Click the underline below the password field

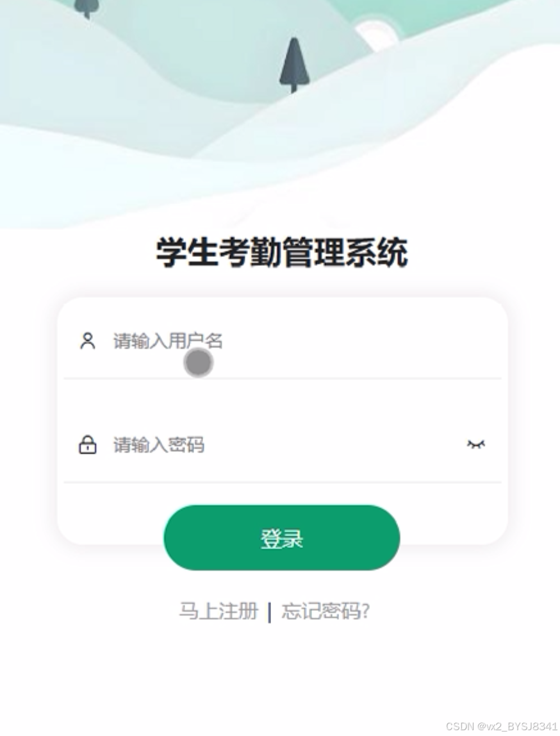(x=283, y=482)
